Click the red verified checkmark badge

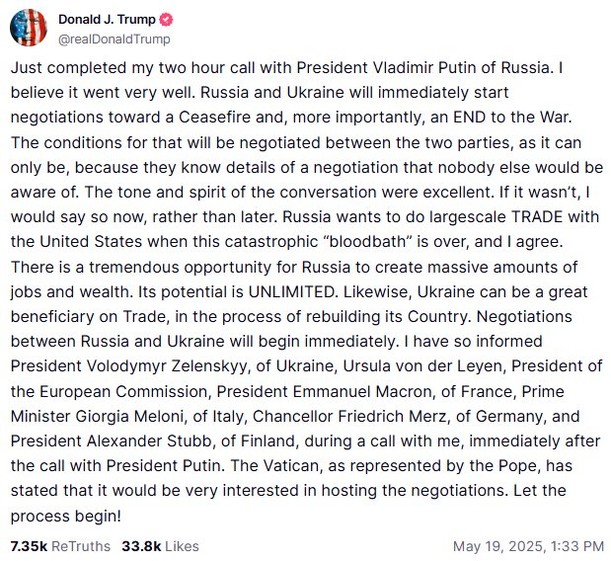pyautogui.click(x=167, y=19)
